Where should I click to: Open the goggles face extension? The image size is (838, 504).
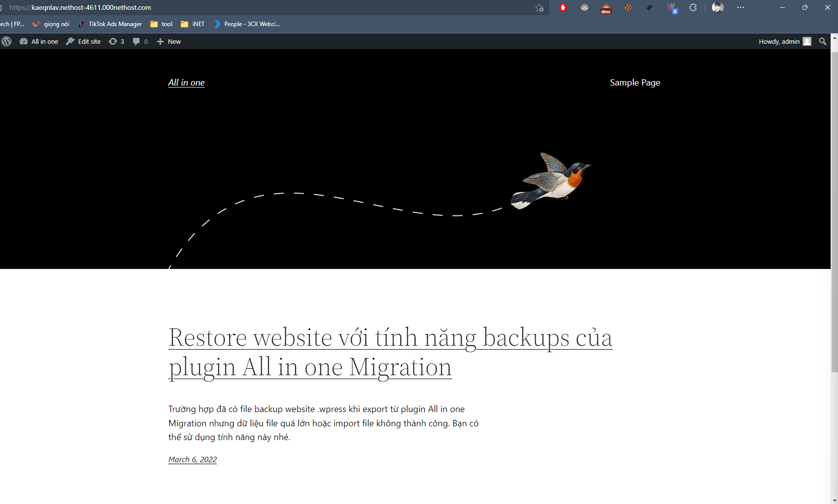585,7
